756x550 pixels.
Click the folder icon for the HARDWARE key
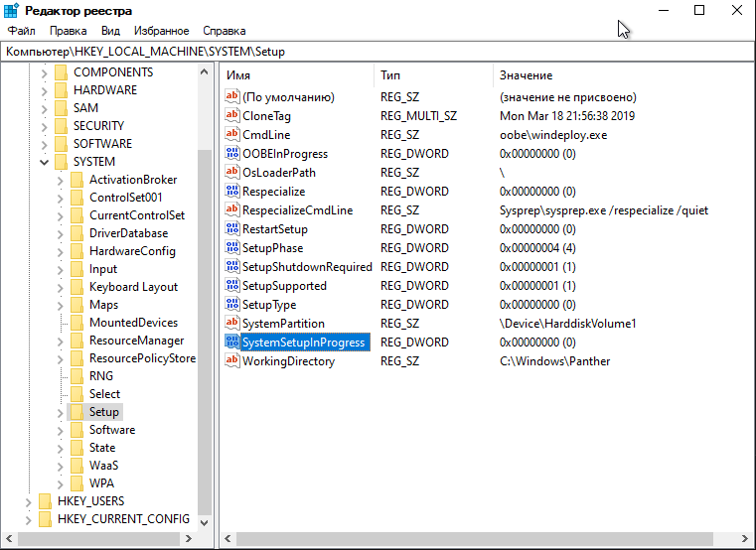[60, 90]
